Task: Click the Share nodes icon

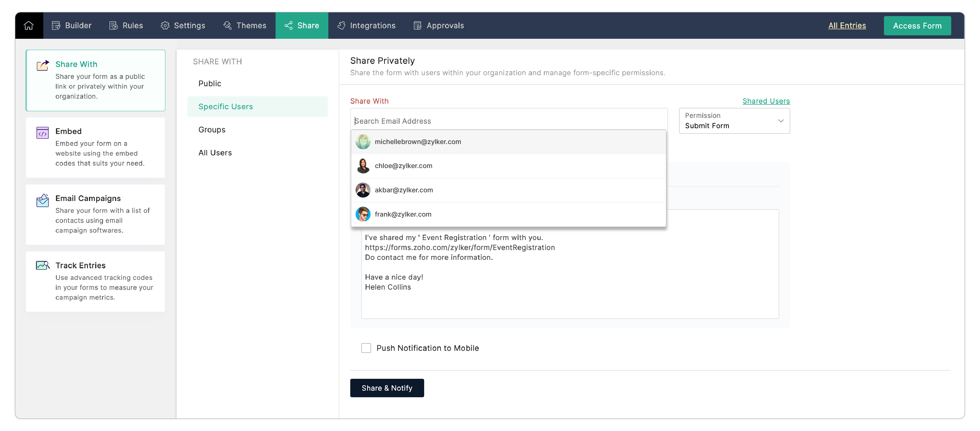Action: click(x=288, y=26)
